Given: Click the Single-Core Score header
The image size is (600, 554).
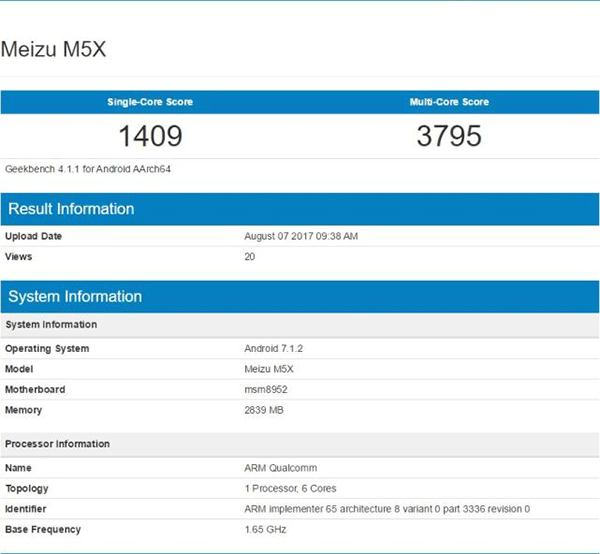Looking at the screenshot, I should click(150, 102).
